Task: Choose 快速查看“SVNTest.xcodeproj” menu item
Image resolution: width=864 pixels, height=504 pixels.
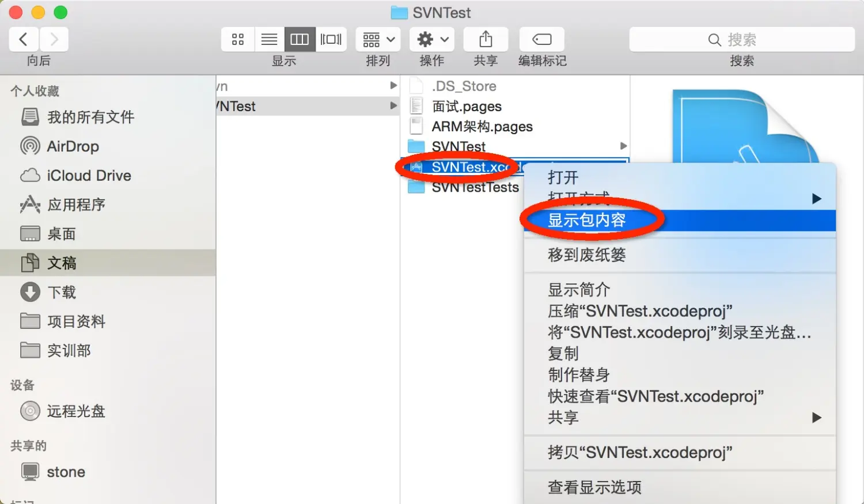Action: tap(680, 396)
